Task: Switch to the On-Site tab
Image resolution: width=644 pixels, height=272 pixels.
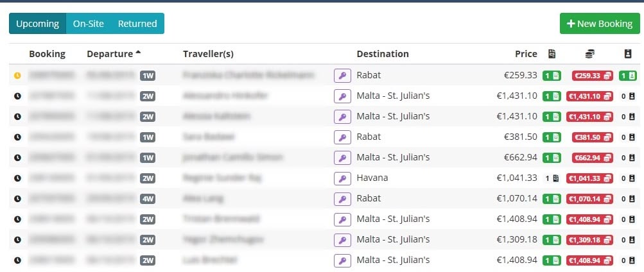Action: (x=89, y=24)
